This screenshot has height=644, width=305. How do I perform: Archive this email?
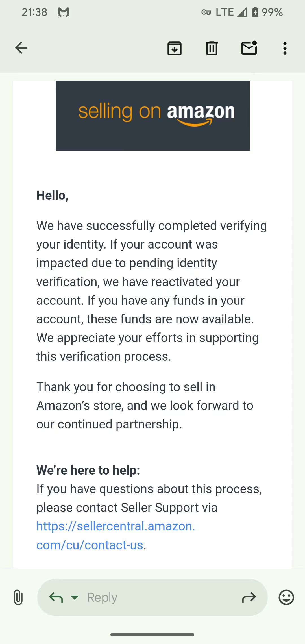tap(175, 48)
